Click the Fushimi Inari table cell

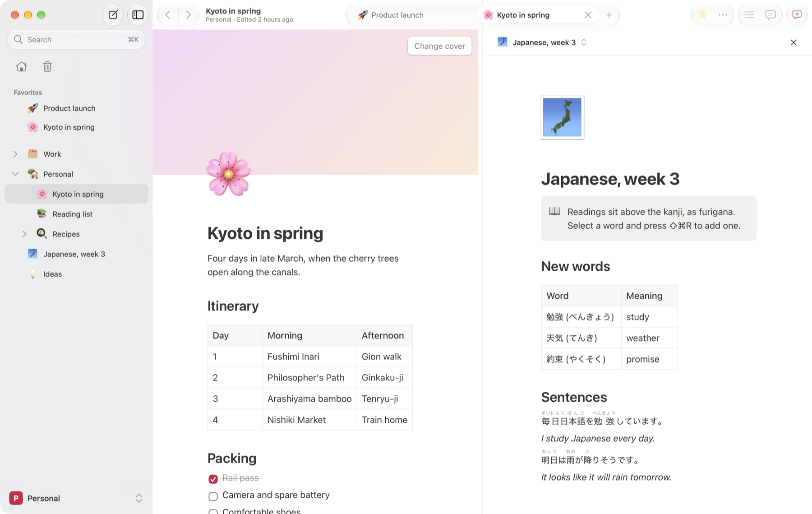pyautogui.click(x=309, y=357)
